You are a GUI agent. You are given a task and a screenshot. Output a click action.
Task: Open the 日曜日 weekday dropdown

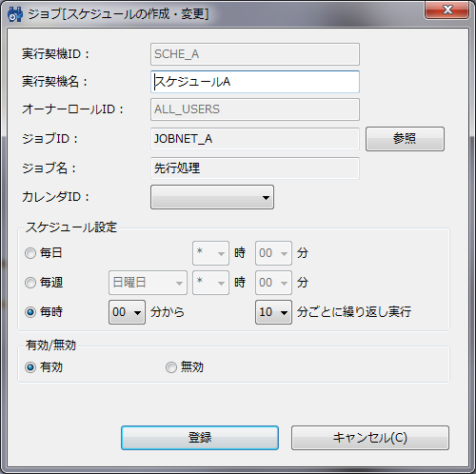click(148, 283)
